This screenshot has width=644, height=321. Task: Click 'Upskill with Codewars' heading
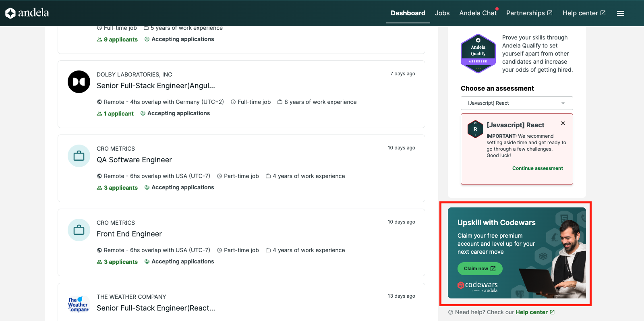click(x=497, y=223)
